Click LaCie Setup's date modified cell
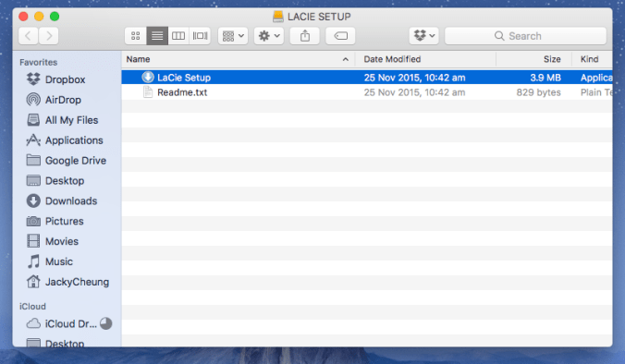Viewport: 625px width, 364px height. pos(414,78)
